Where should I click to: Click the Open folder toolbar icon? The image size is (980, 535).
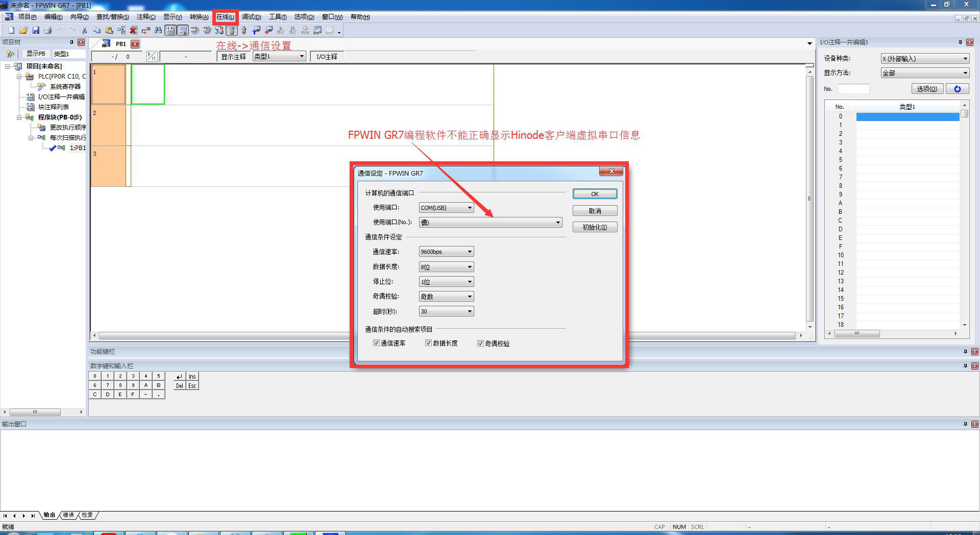click(x=23, y=31)
